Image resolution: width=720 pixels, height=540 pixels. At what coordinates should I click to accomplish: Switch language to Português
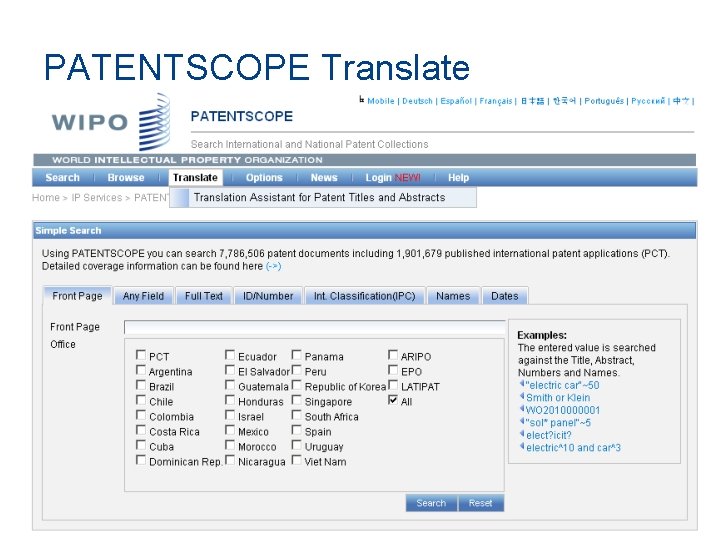point(604,101)
